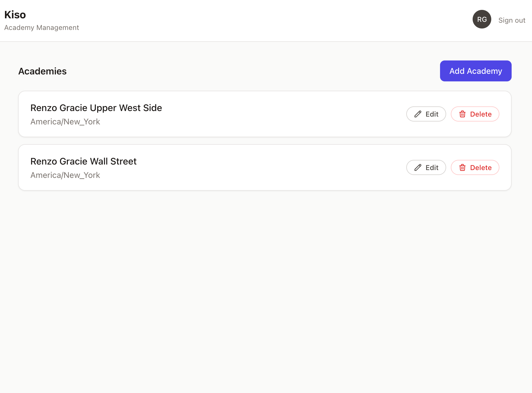Click the Kiso logo title
The image size is (532, 393).
tap(15, 15)
